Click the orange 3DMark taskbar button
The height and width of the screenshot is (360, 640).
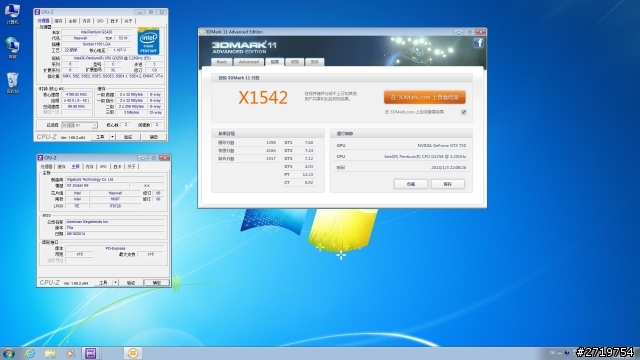133,353
